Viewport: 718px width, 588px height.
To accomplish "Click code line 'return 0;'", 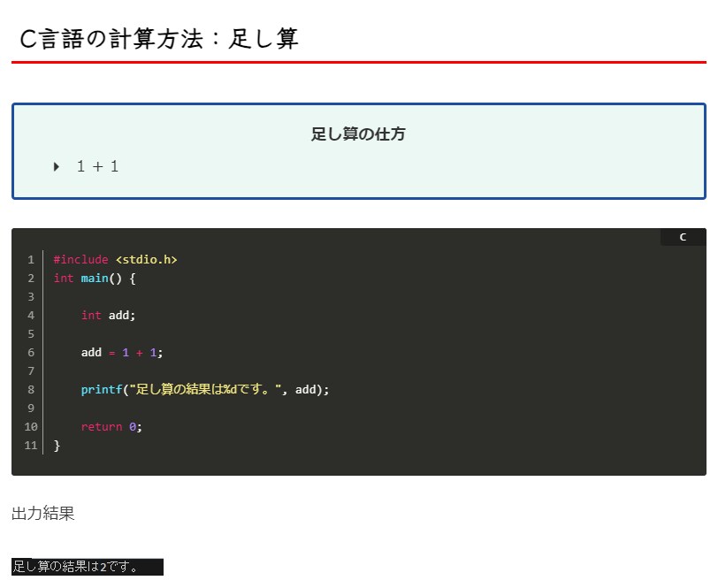I will point(111,426).
